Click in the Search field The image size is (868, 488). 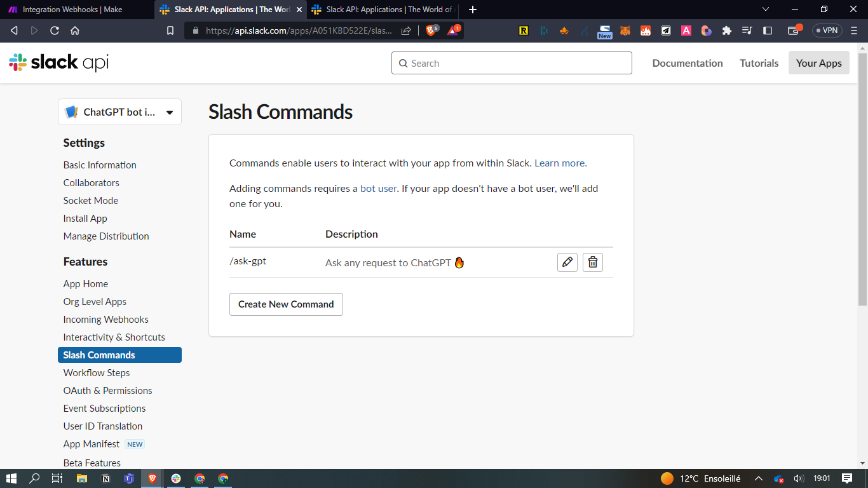click(512, 63)
